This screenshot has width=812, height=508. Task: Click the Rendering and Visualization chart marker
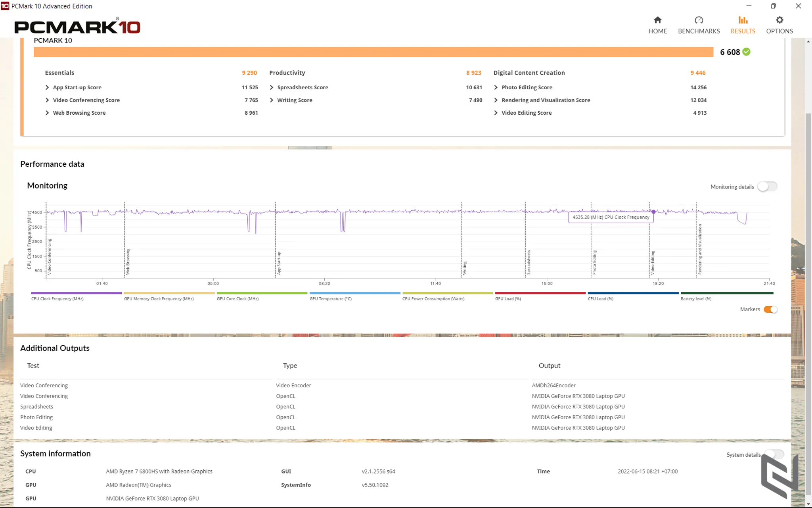click(700, 249)
